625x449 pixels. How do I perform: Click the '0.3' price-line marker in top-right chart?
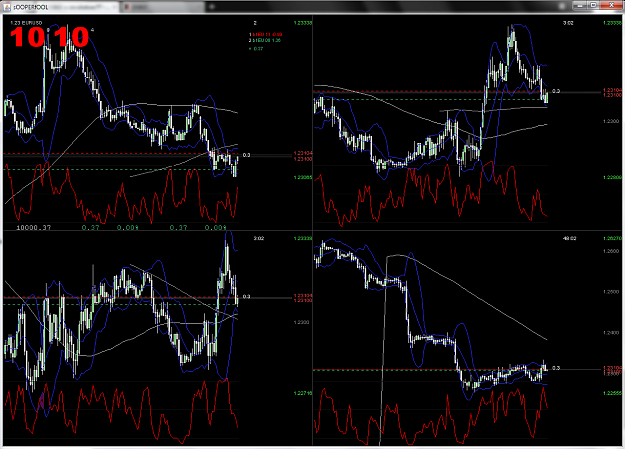tap(556, 91)
